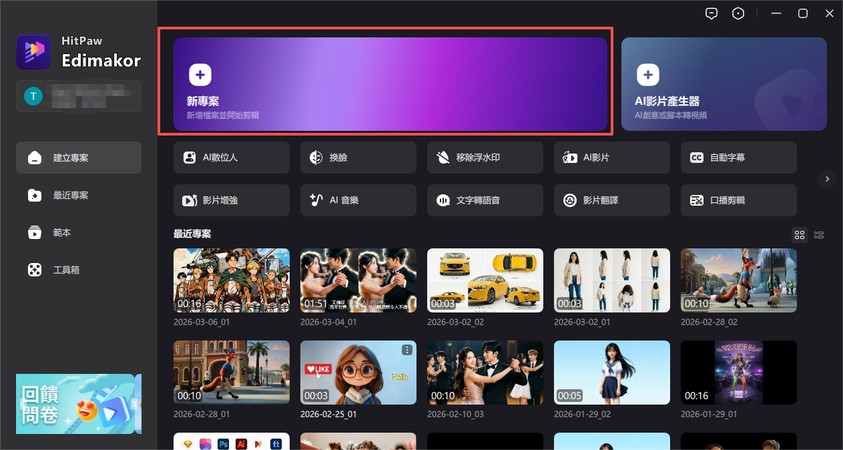The image size is (843, 450).
Task: Click the 自動字幕 CC icon
Action: pyautogui.click(x=697, y=158)
